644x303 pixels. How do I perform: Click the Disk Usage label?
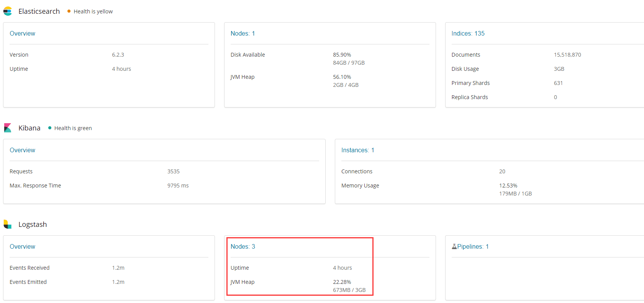465,69
